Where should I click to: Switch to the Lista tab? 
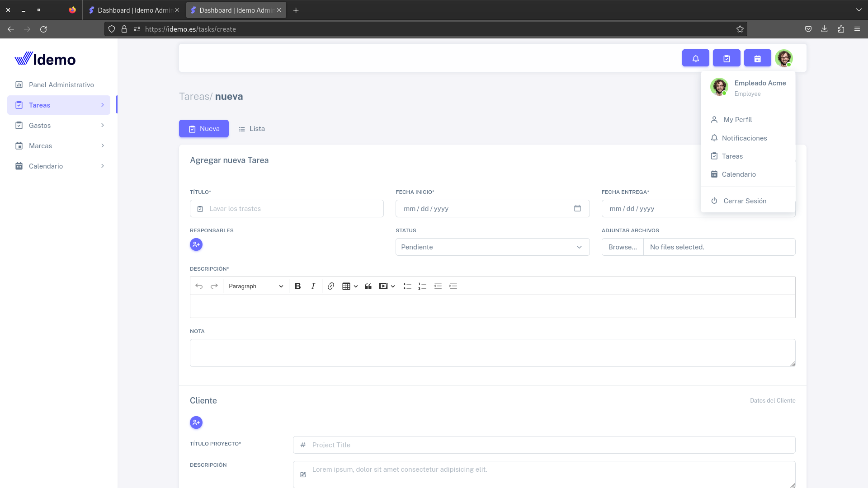click(252, 129)
